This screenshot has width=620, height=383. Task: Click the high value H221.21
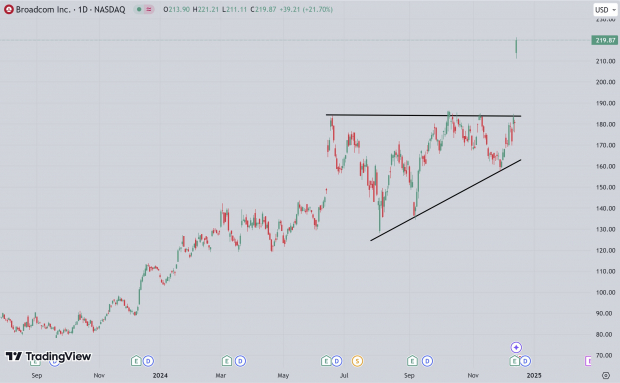point(206,9)
